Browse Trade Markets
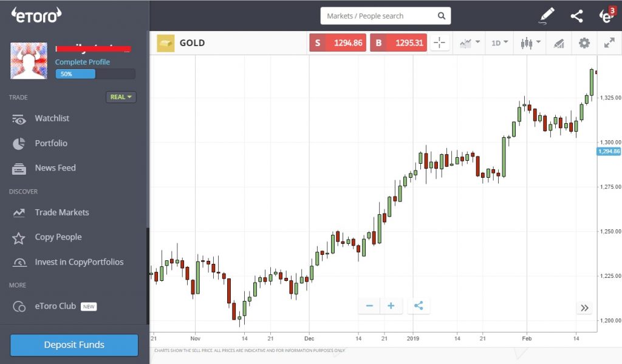The width and height of the screenshot is (622, 364). coord(62,212)
